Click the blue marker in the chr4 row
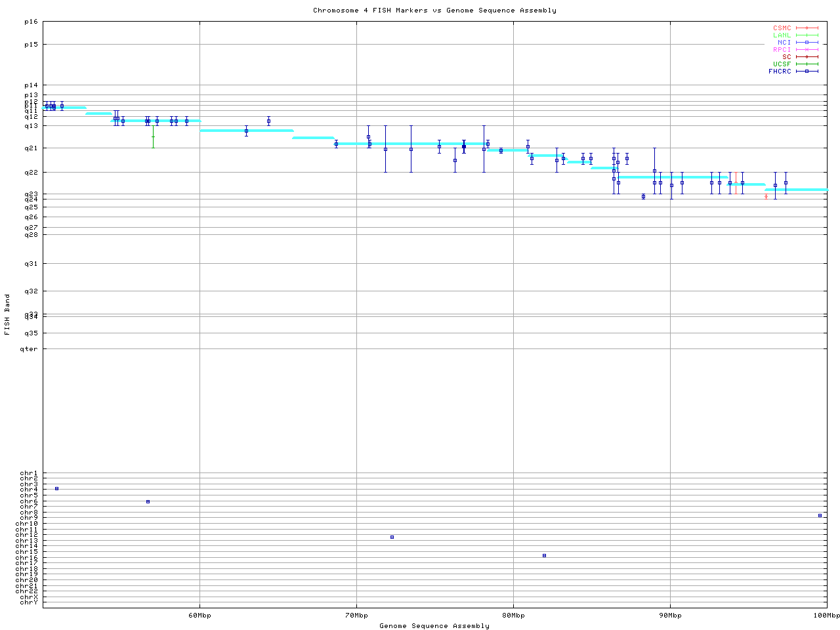This screenshot has width=840, height=630. [57, 489]
